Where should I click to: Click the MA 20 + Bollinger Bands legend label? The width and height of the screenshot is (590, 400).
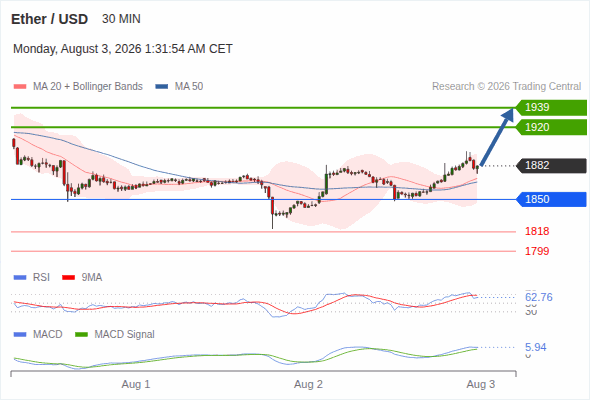[88, 87]
